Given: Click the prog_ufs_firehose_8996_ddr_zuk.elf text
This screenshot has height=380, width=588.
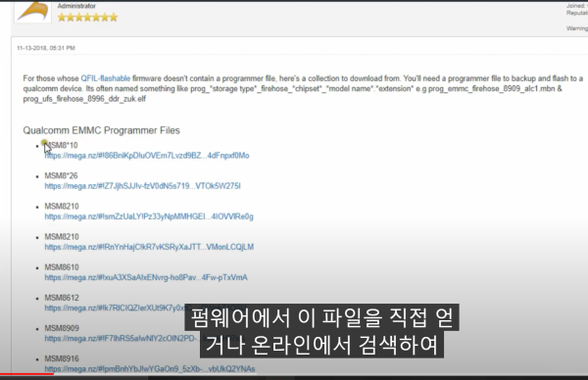Looking at the screenshot, I should 84,99.
